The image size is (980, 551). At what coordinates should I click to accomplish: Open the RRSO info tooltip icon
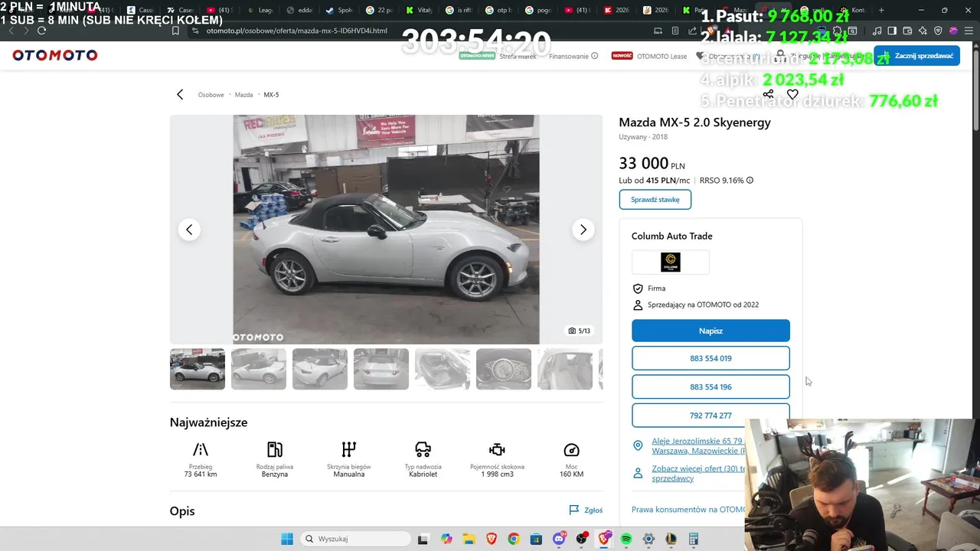click(750, 181)
